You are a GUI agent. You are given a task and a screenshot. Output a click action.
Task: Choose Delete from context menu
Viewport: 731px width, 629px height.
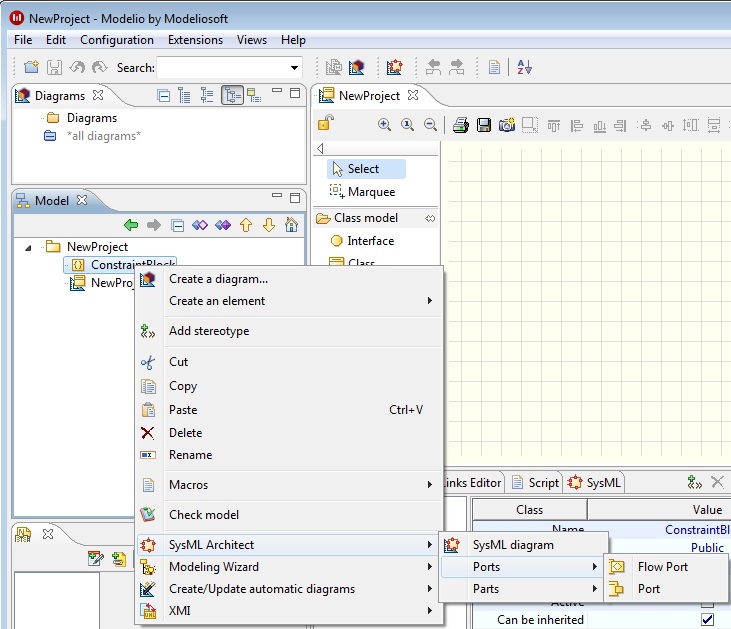point(289,433)
